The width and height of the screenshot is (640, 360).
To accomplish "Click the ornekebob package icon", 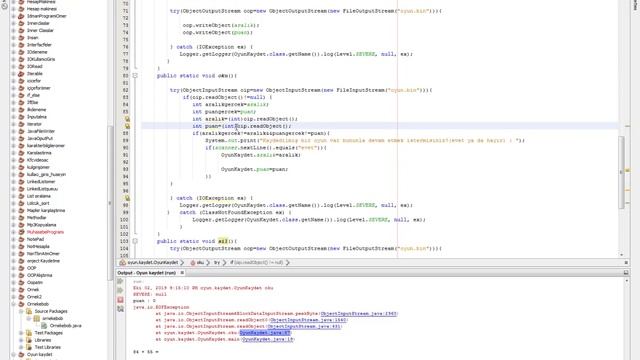I will tap(36, 318).
